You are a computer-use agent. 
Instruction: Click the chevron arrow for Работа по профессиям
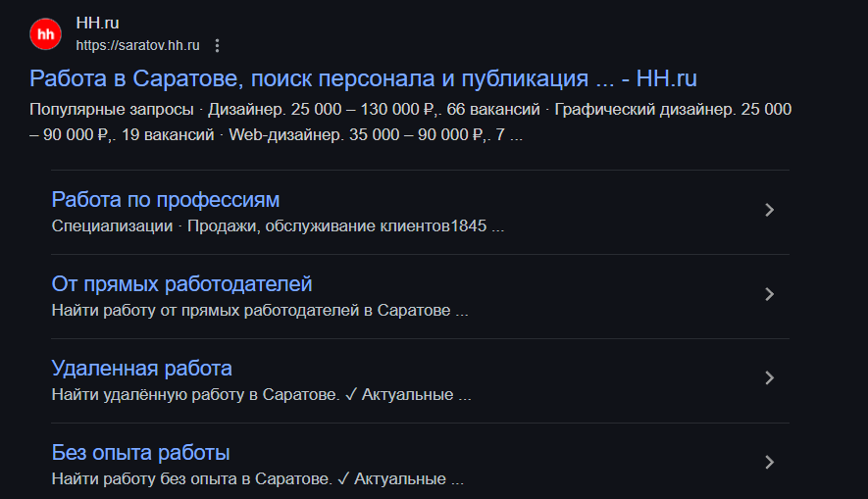point(769,210)
